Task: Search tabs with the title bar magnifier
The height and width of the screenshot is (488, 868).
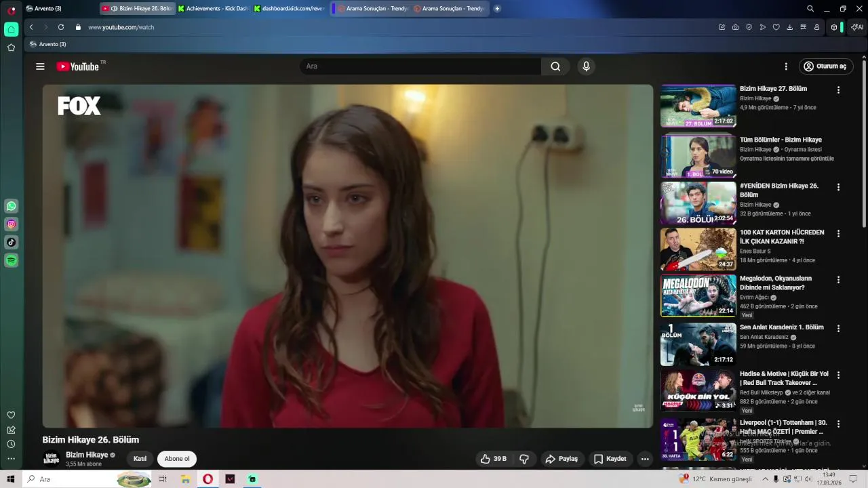Action: (x=810, y=9)
